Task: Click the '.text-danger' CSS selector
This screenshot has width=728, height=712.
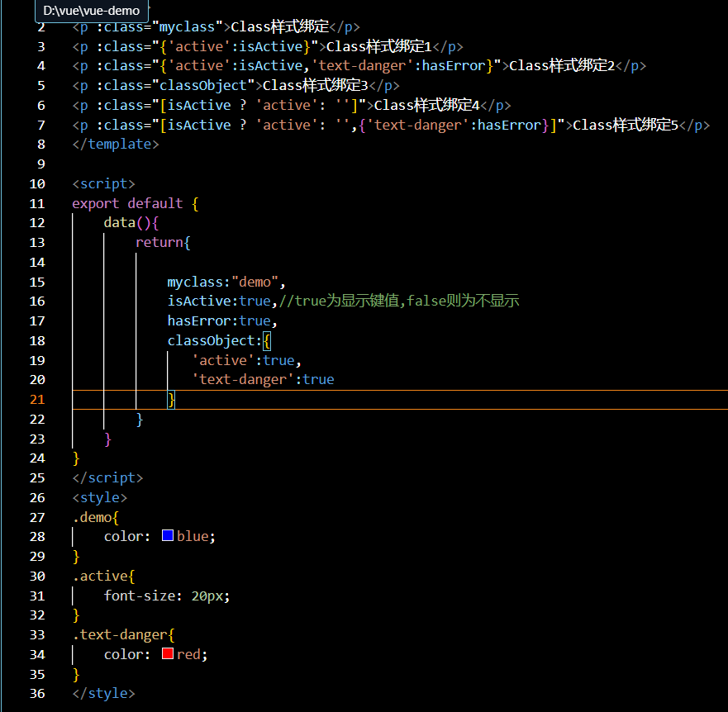Action: (120, 634)
